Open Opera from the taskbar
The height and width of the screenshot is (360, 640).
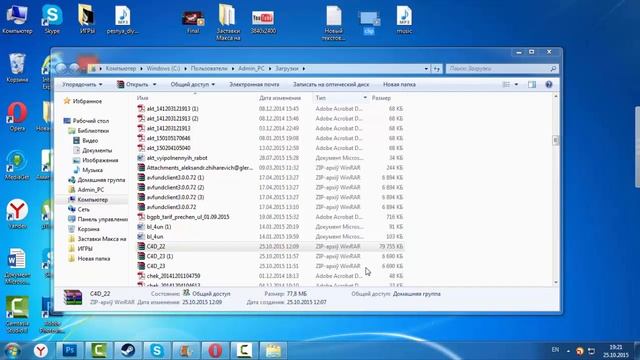(215, 351)
